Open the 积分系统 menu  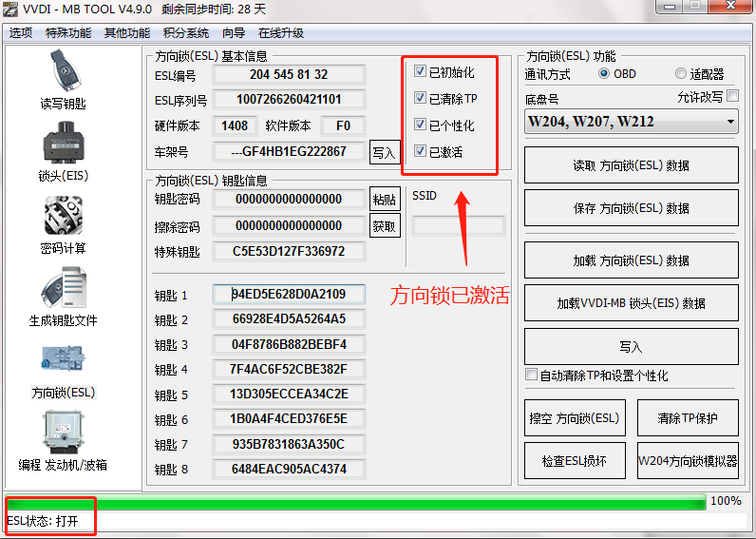point(185,33)
